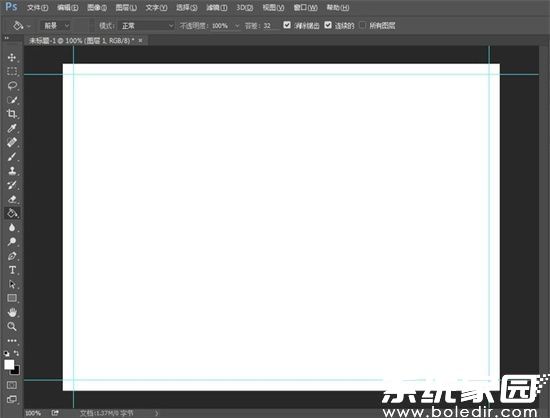Select the Paint Bucket tool in toolbar
The height and width of the screenshot is (418, 550).
coord(12,213)
